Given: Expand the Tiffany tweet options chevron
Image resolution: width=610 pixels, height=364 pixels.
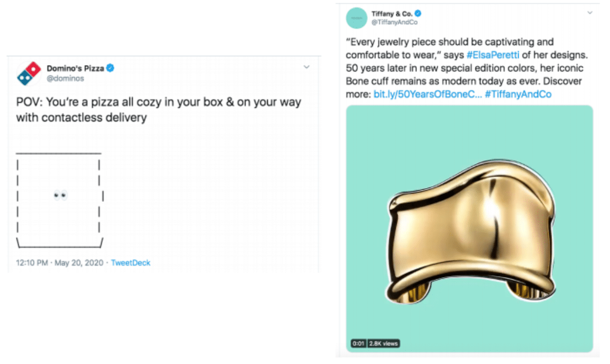Looking at the screenshot, I should 590,12.
